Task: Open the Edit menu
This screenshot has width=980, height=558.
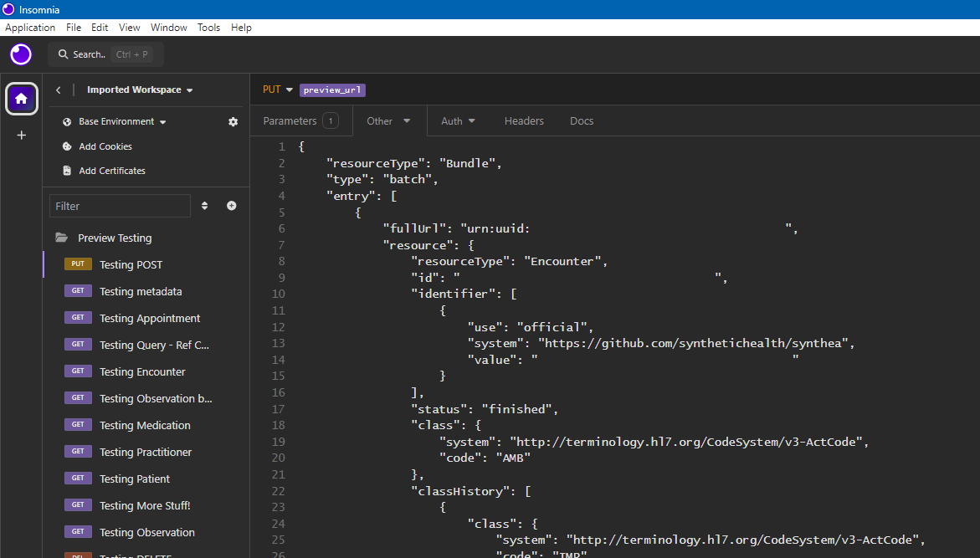Action: tap(100, 28)
